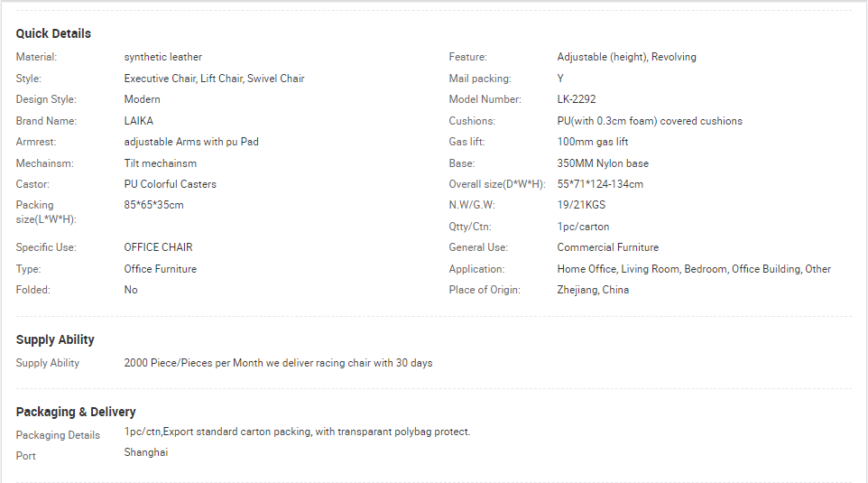
Task: Click the Supply Ability heading
Action: click(55, 339)
